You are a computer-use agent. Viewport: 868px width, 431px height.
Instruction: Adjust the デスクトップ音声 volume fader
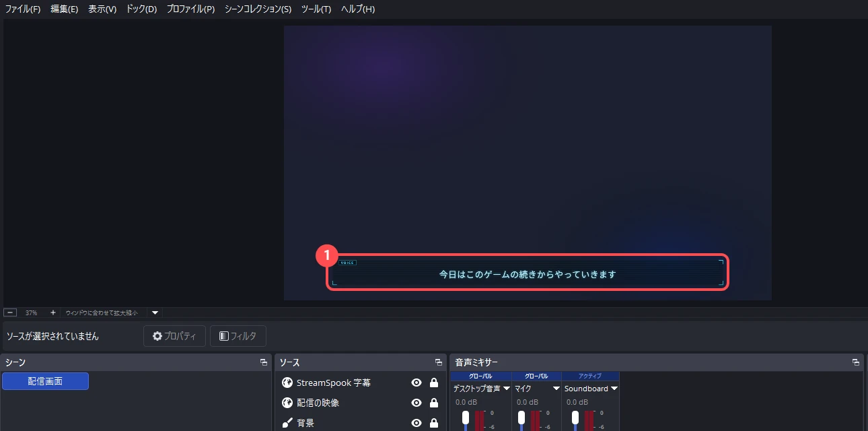[x=465, y=418]
